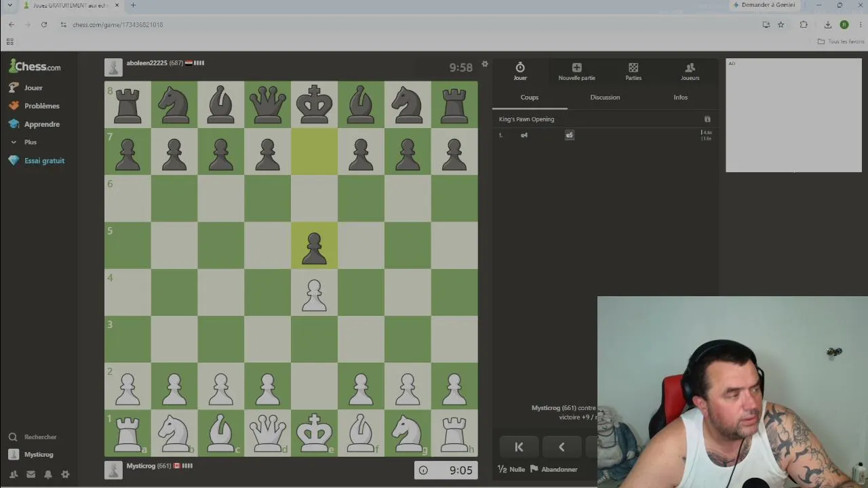Screen dimensions: 868x488
Task: Select the white rook on a1
Action: tap(127, 433)
